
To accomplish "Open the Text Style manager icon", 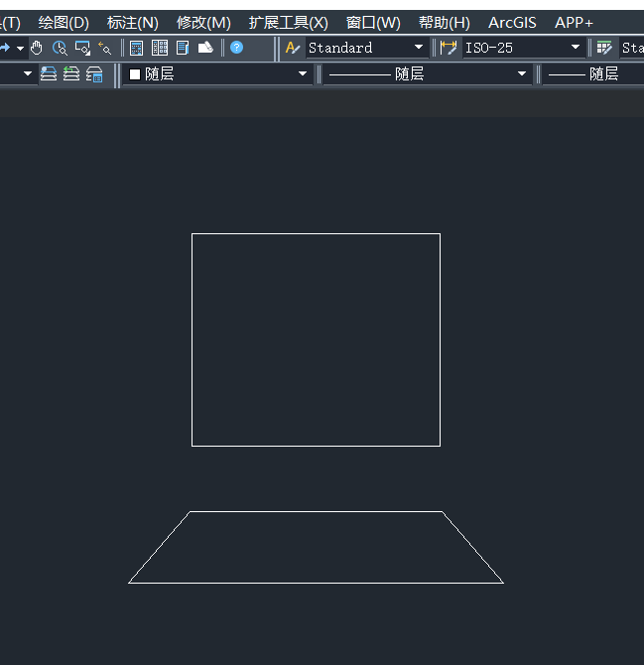I will pyautogui.click(x=293, y=48).
